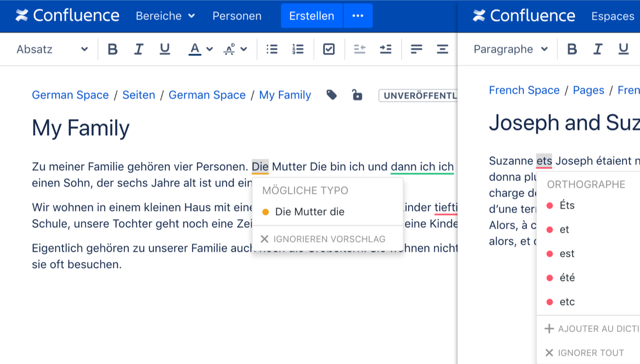Screen dimensions: 640x364
Task: Open page labels tag icon
Action: point(331,95)
